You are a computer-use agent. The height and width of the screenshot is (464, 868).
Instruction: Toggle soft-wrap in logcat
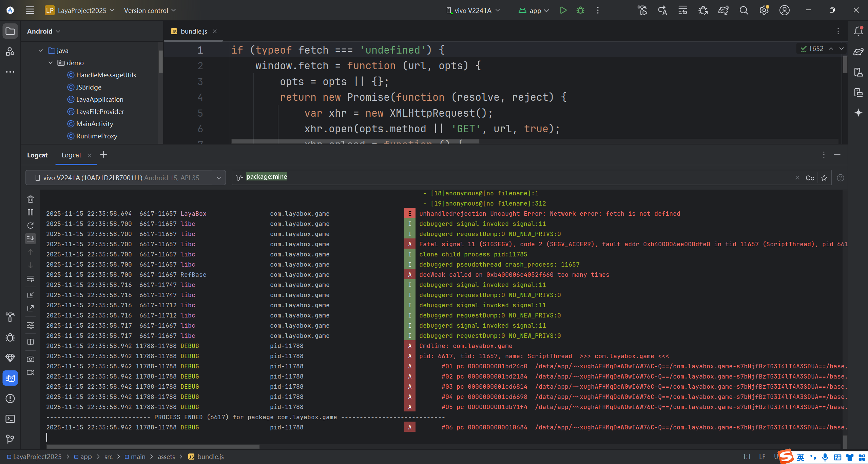31,279
